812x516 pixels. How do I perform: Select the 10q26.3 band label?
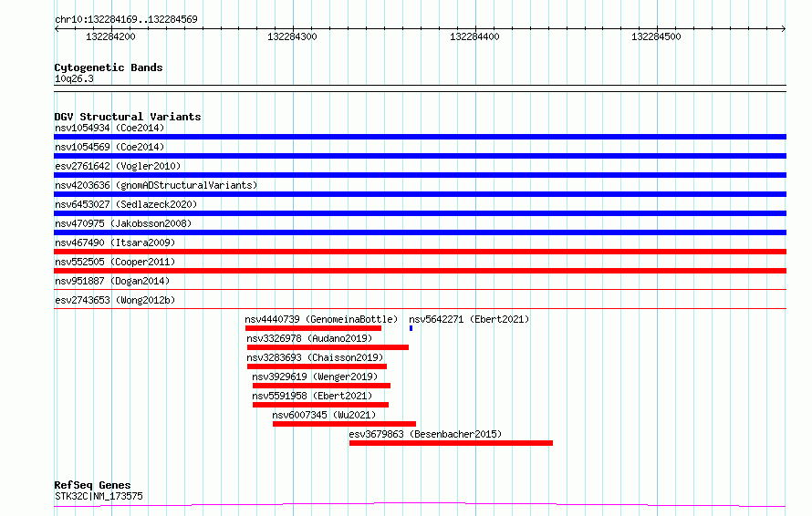(x=74, y=78)
